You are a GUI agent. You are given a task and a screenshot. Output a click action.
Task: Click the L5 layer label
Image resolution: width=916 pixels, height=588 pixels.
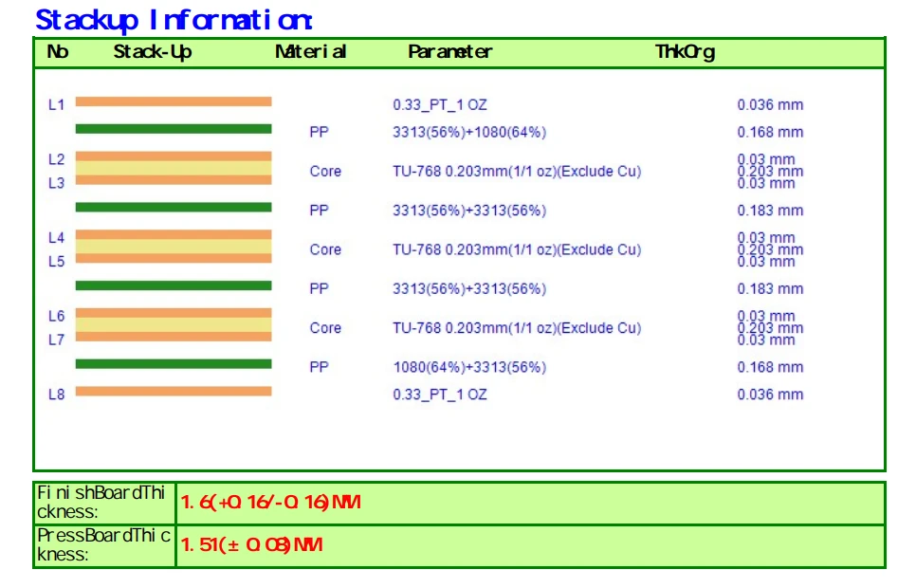(56, 261)
